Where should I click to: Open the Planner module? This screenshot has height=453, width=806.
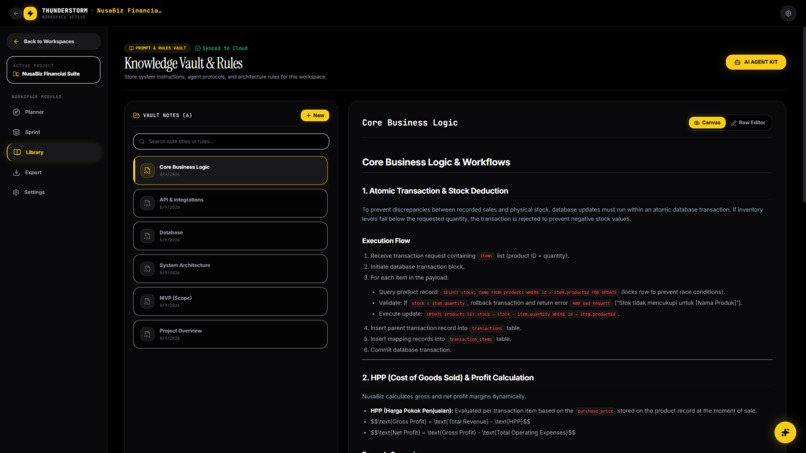[53, 112]
